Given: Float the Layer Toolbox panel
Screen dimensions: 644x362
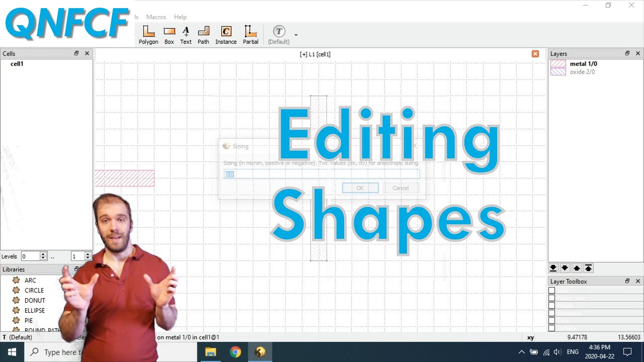Looking at the screenshot, I should (x=627, y=281).
